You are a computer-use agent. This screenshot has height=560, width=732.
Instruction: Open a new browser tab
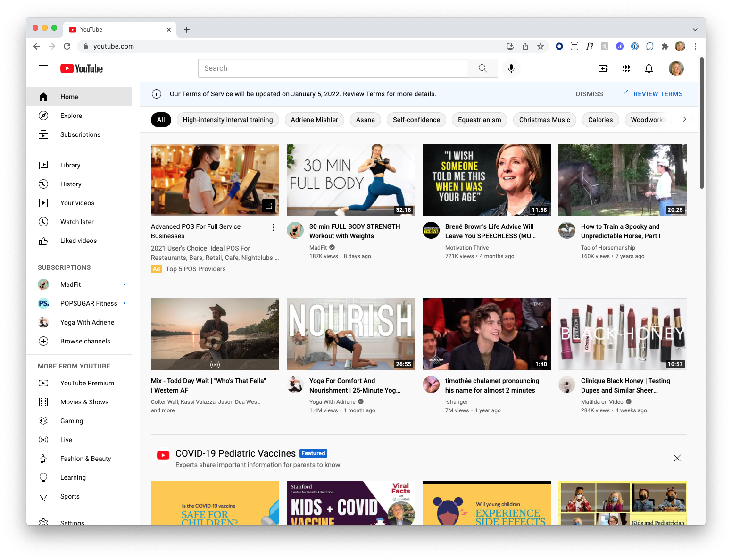[187, 30]
